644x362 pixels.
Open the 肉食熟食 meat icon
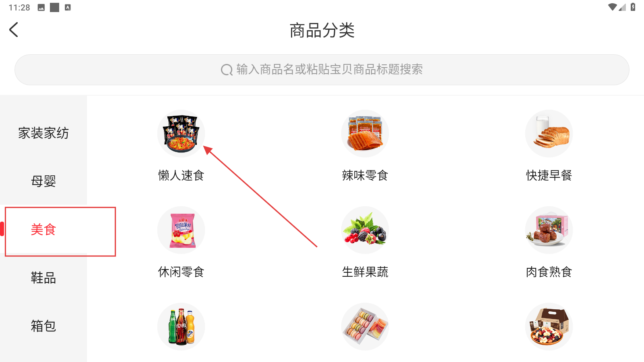tap(549, 230)
